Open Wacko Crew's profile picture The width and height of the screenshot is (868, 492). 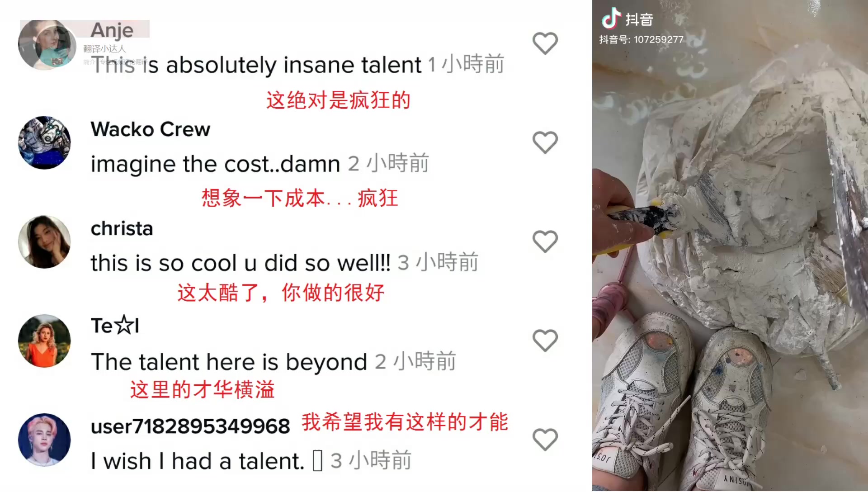(44, 143)
